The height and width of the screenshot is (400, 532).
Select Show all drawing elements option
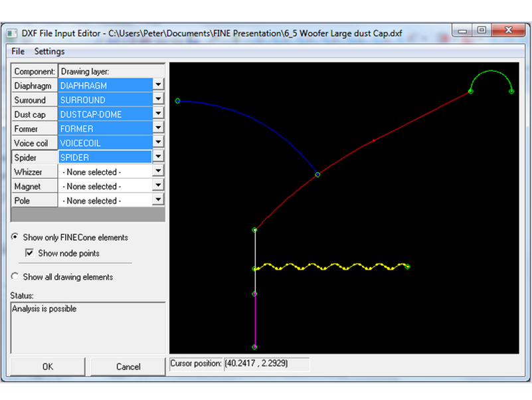point(15,277)
